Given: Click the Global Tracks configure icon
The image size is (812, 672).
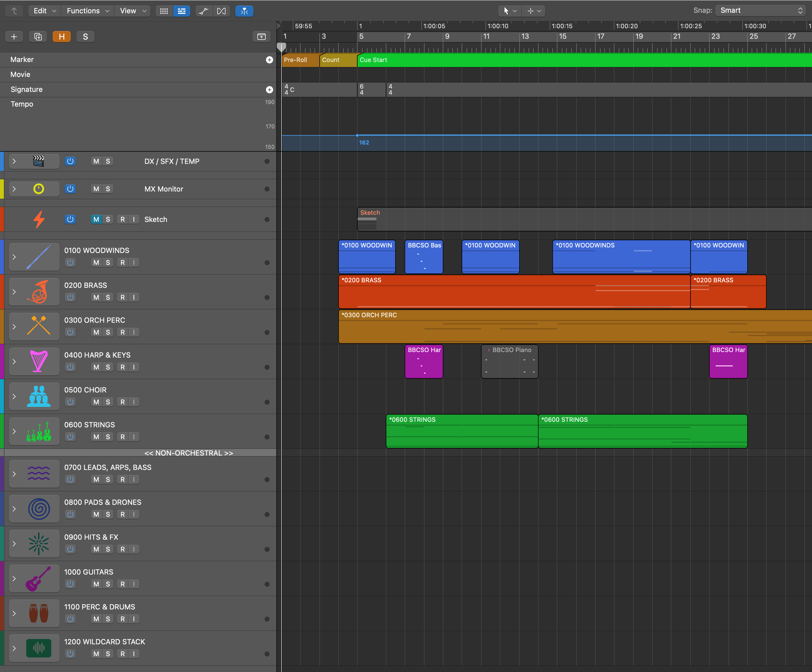Looking at the screenshot, I should [x=261, y=37].
